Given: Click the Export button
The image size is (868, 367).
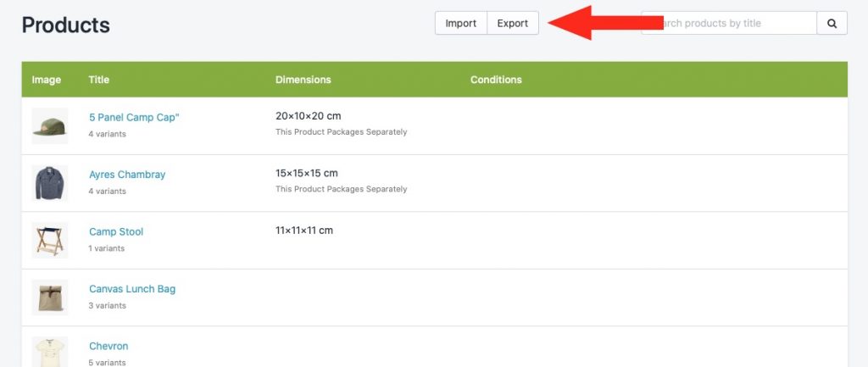Looking at the screenshot, I should pos(513,23).
